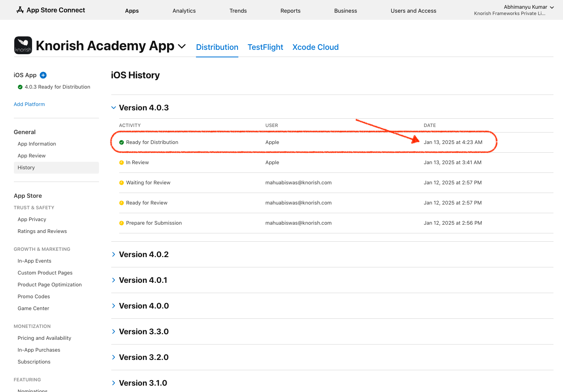Screen dimensions: 563x392
Task: Select History in the General sidebar
Action: pyautogui.click(x=56, y=168)
